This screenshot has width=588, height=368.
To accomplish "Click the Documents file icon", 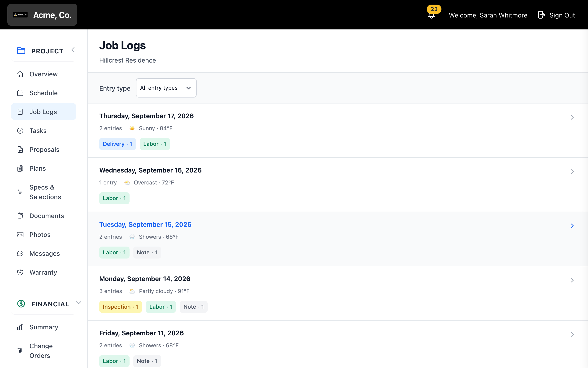I will tap(20, 216).
